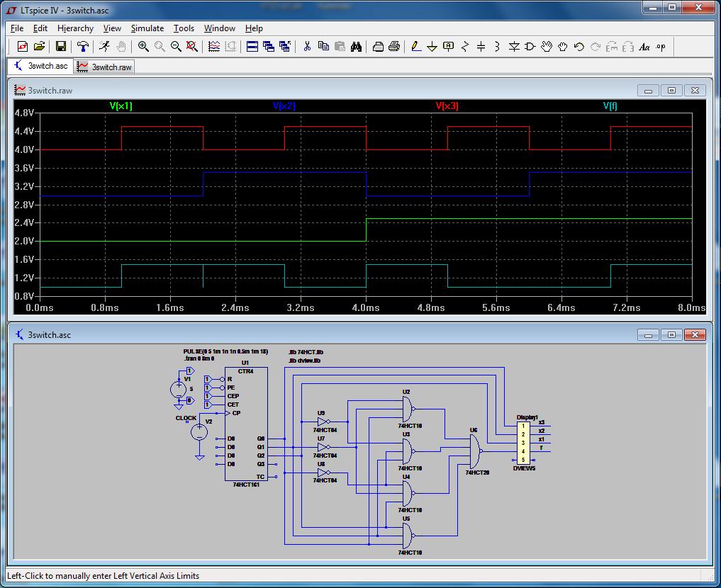The height and width of the screenshot is (588, 721).
Task: Select the SPICE directive '.op' tool
Action: 661,46
